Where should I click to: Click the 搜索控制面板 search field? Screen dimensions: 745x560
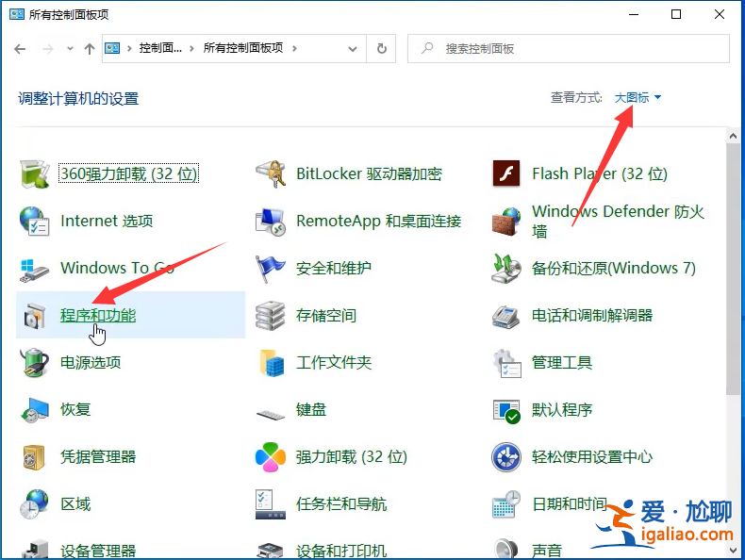coord(569,48)
